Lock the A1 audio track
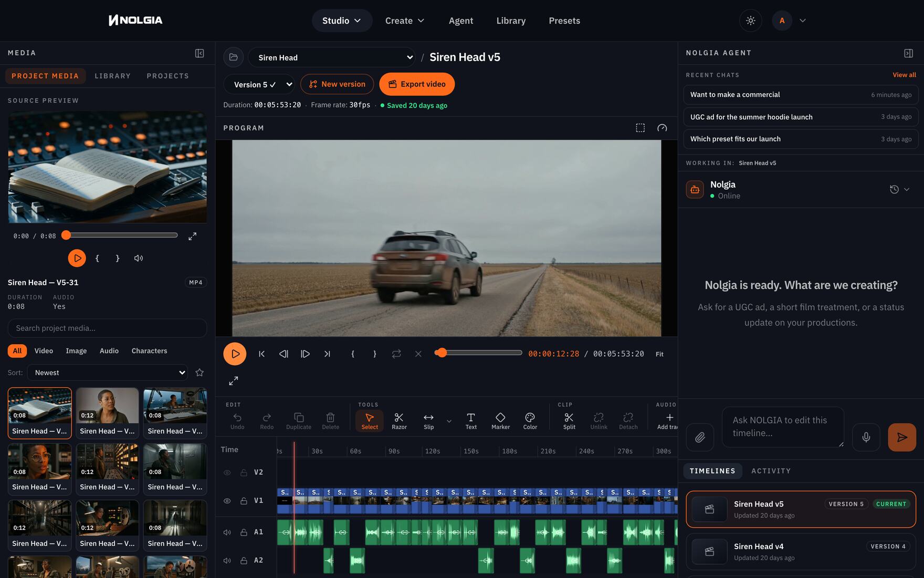This screenshot has width=924, height=578. point(244,532)
